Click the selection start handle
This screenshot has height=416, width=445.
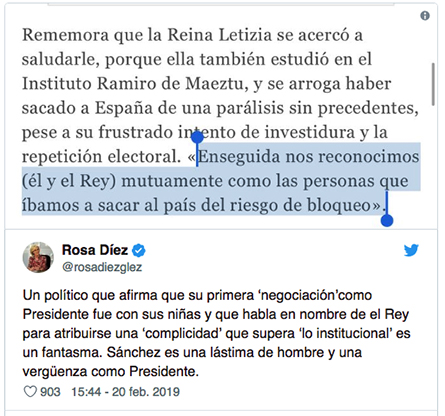click(x=197, y=137)
